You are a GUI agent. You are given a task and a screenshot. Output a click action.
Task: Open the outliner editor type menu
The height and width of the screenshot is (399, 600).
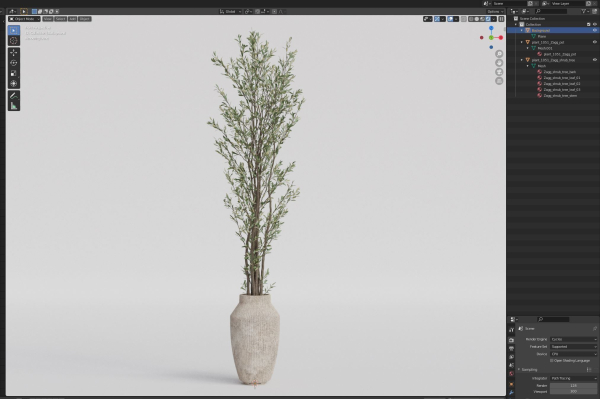[x=514, y=11]
